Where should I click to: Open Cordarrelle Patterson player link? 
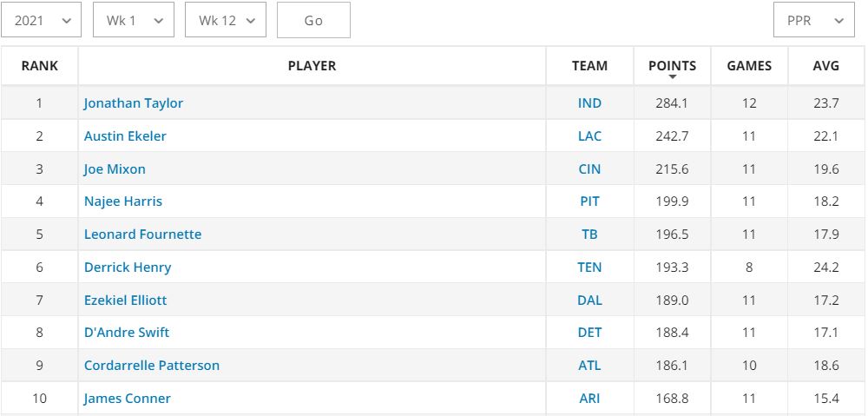(x=152, y=366)
